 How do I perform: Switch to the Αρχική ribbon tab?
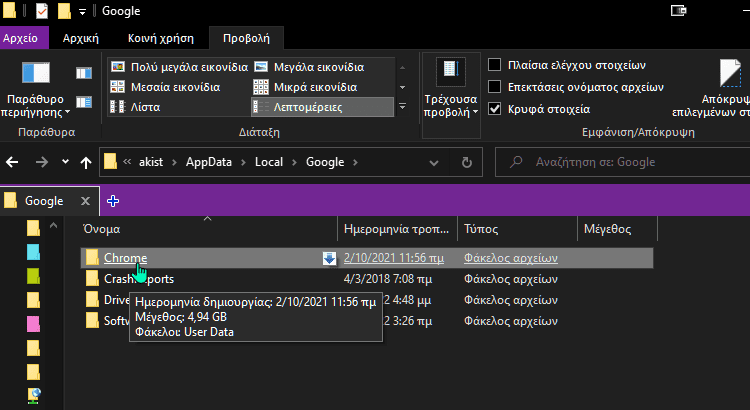coord(80,38)
